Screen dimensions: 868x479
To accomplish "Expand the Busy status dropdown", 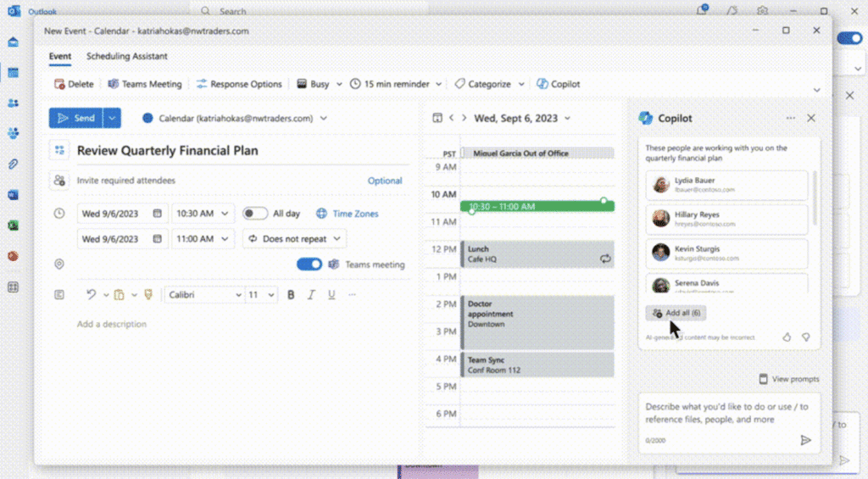I will [x=339, y=84].
